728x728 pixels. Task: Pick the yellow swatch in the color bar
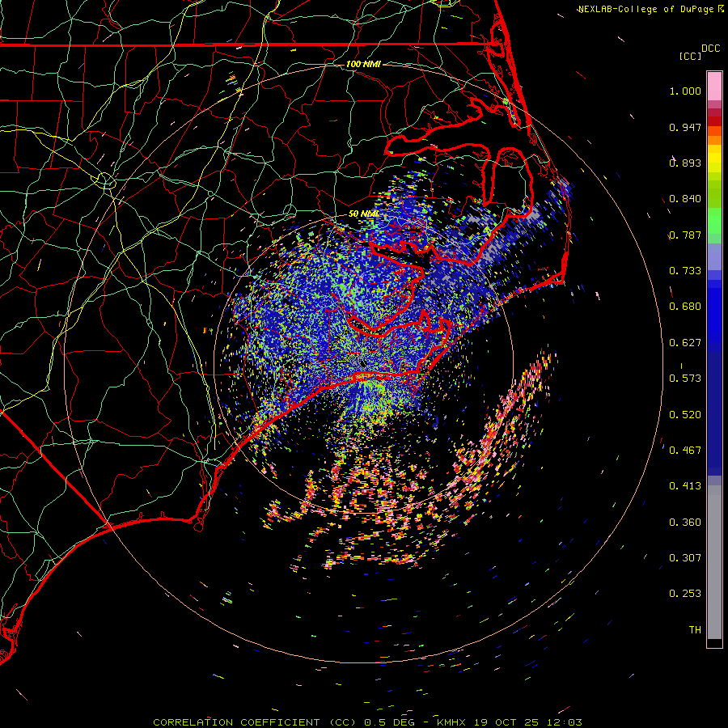click(714, 159)
